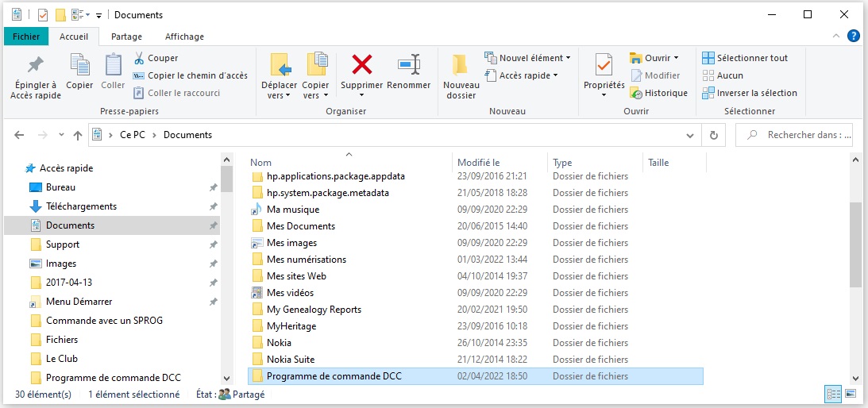Switch to the Partage tab
Viewport: 868px width, 408px height.
click(x=127, y=37)
